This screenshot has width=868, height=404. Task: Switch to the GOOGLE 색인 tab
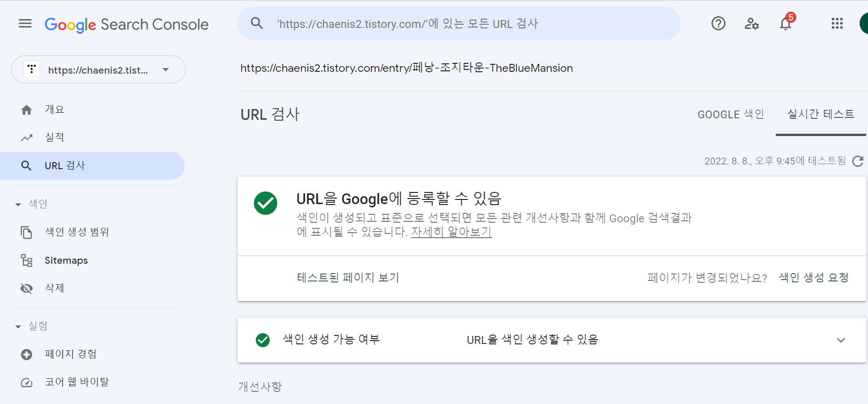[x=731, y=115]
